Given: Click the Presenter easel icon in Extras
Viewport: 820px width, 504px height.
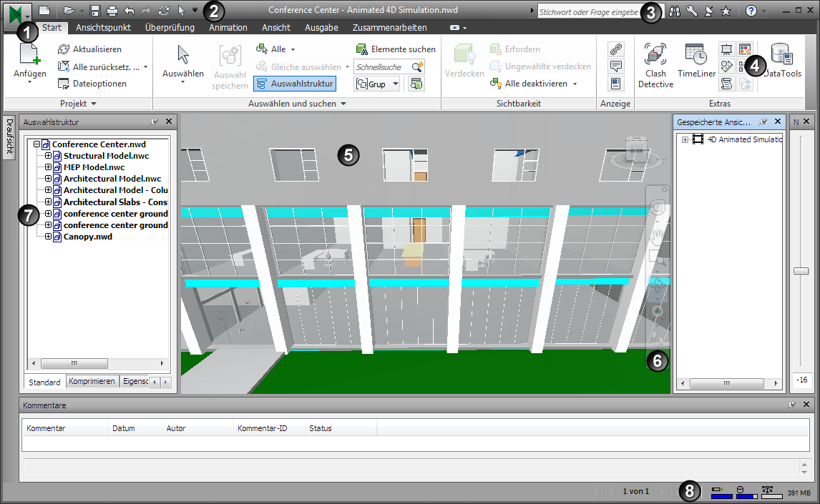Looking at the screenshot, I should [x=726, y=49].
